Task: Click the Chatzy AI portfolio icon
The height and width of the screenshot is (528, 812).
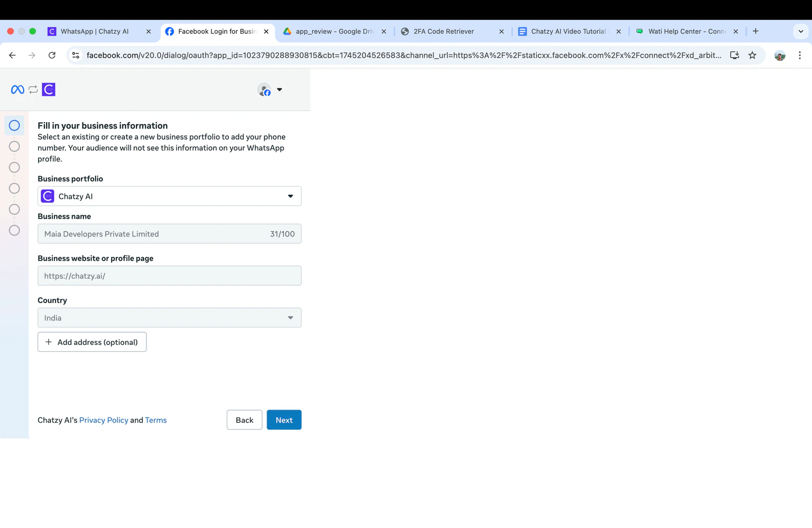Action: point(48,196)
